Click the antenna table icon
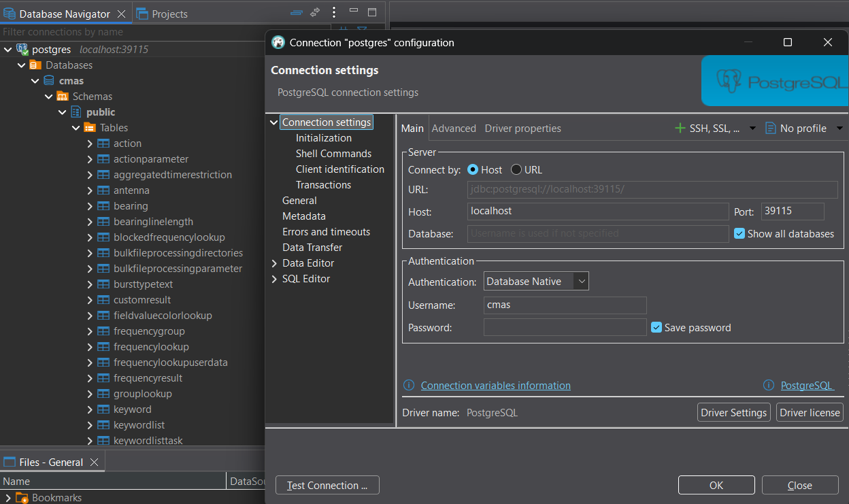Viewport: 849px width, 504px height. [x=103, y=190]
